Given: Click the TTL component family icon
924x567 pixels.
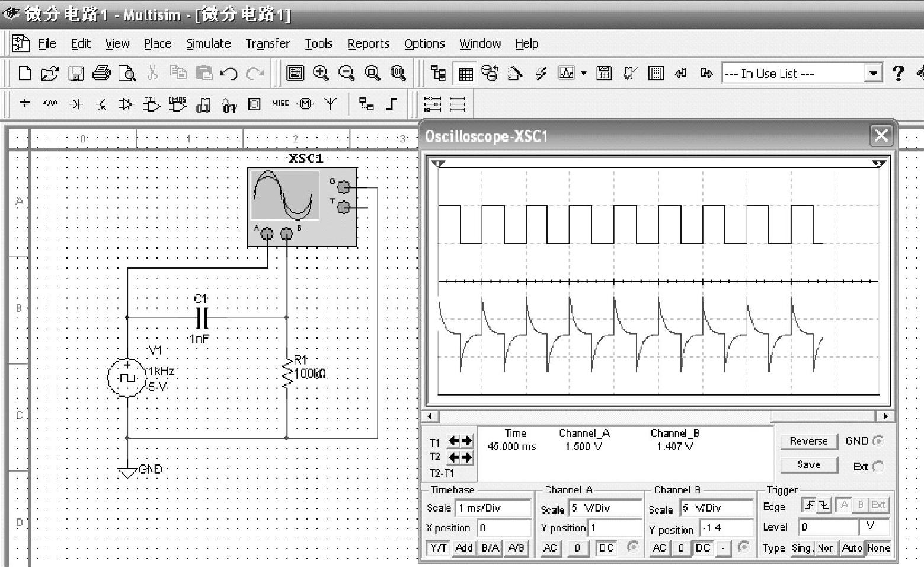Looking at the screenshot, I should 152,104.
